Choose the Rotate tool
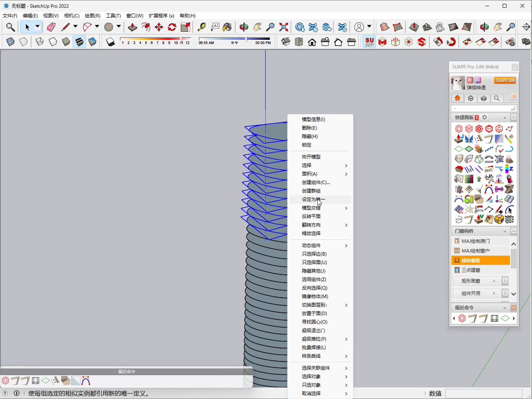The image size is (532, 399). (172, 27)
